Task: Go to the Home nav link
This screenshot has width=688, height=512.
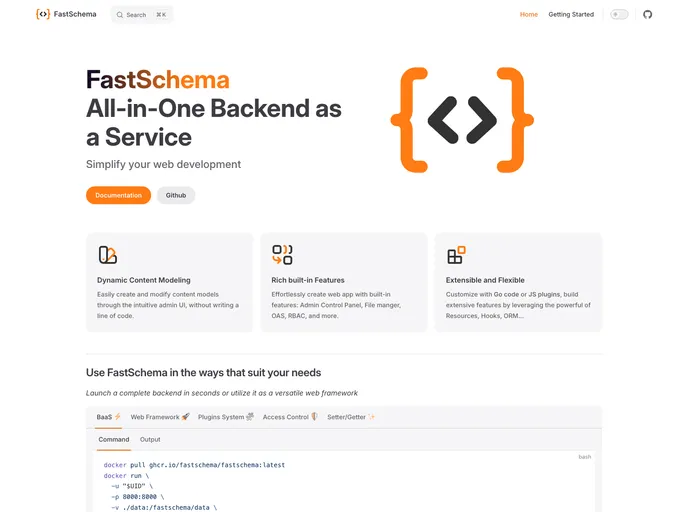Action: (529, 14)
